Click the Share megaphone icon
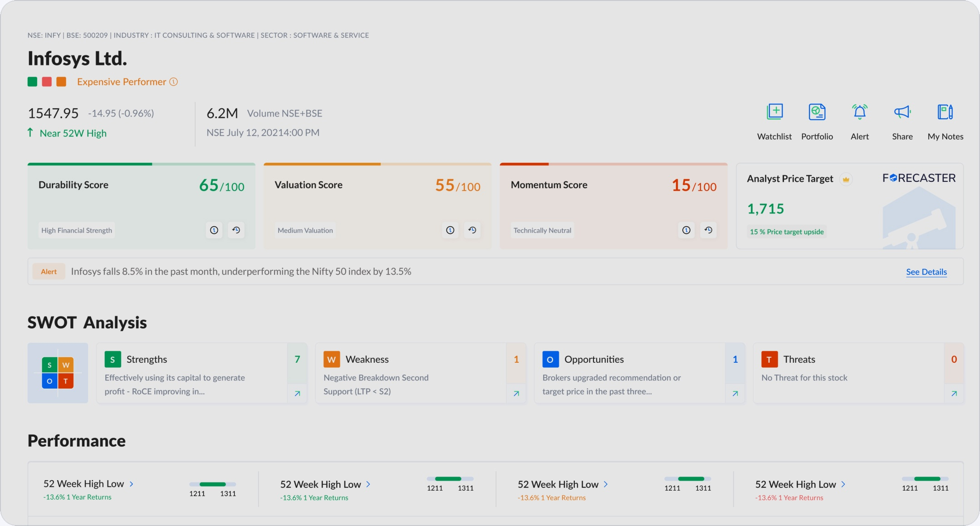This screenshot has width=980, height=526. point(902,112)
